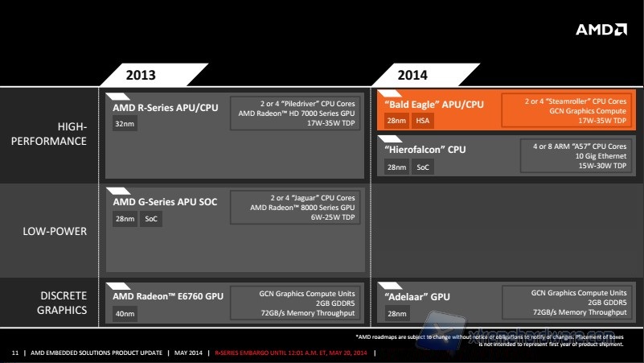
Task: Select the 2013 year tab
Action: click(x=141, y=75)
